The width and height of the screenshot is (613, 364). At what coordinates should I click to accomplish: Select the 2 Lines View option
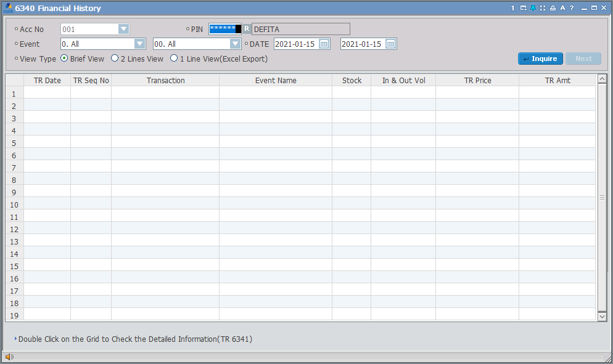coord(115,59)
